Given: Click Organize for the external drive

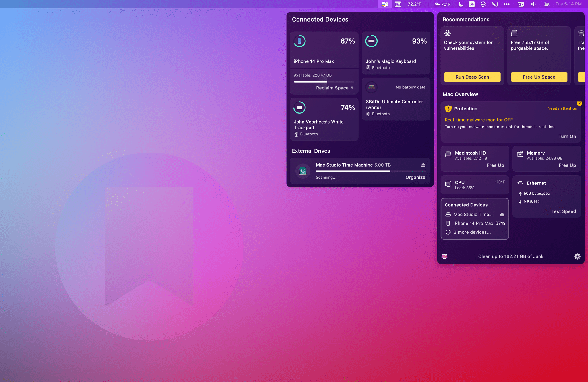Looking at the screenshot, I should [415, 177].
